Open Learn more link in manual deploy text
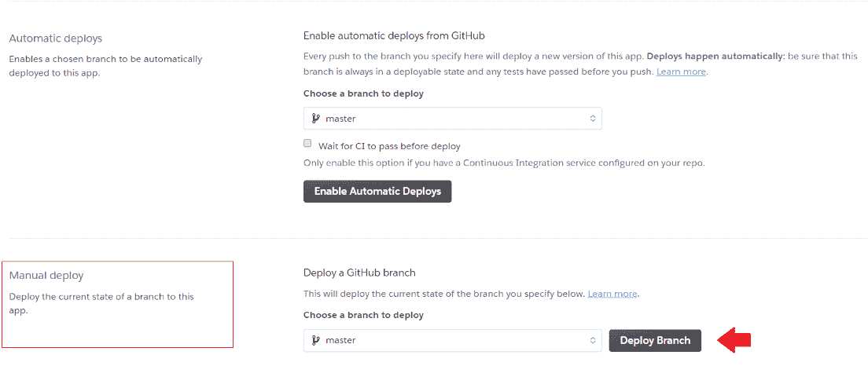 tap(612, 294)
